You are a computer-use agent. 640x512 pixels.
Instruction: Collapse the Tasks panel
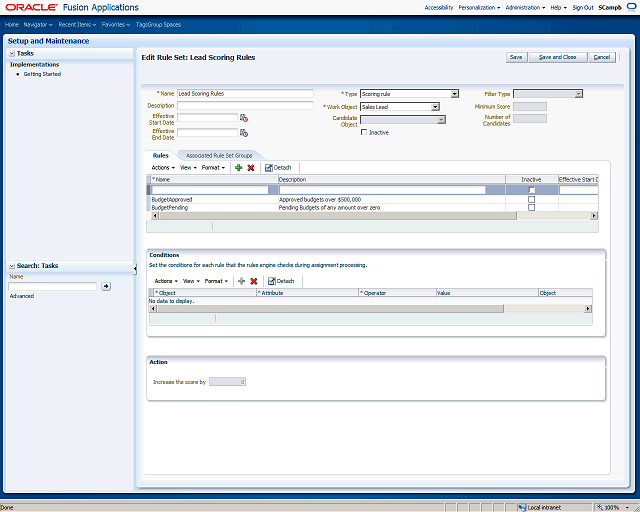pyautogui.click(x=12, y=53)
